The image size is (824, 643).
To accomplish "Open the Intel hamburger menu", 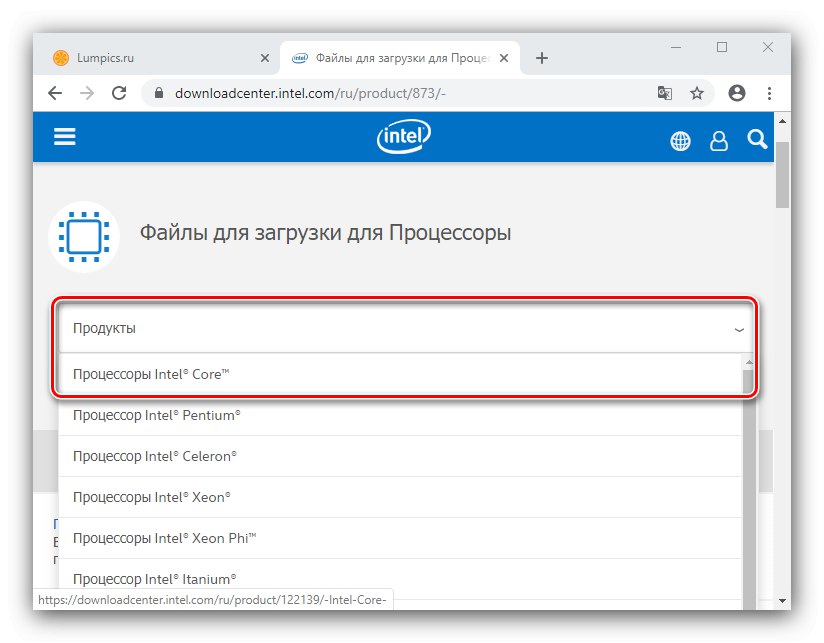I will pyautogui.click(x=65, y=138).
